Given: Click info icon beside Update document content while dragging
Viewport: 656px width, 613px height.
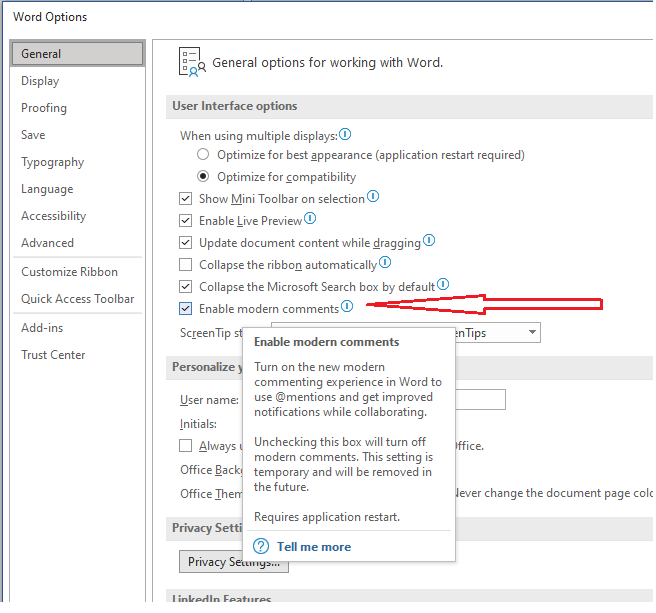Looking at the screenshot, I should 429,241.
